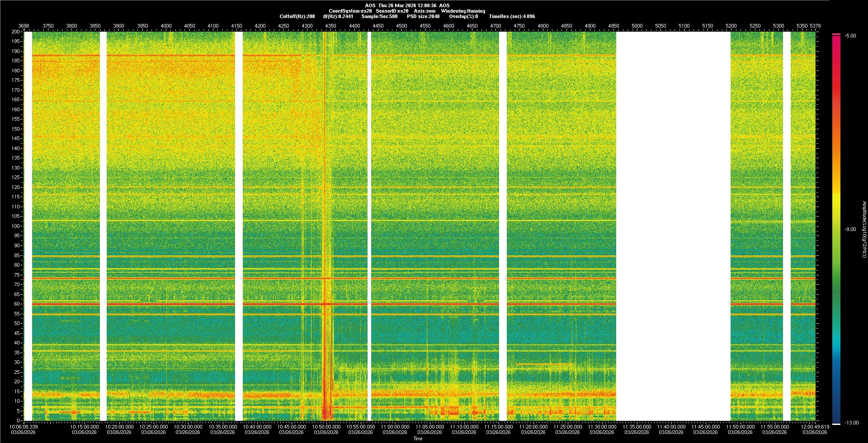Click the 200 Hz label on frequency axis

pos(15,32)
